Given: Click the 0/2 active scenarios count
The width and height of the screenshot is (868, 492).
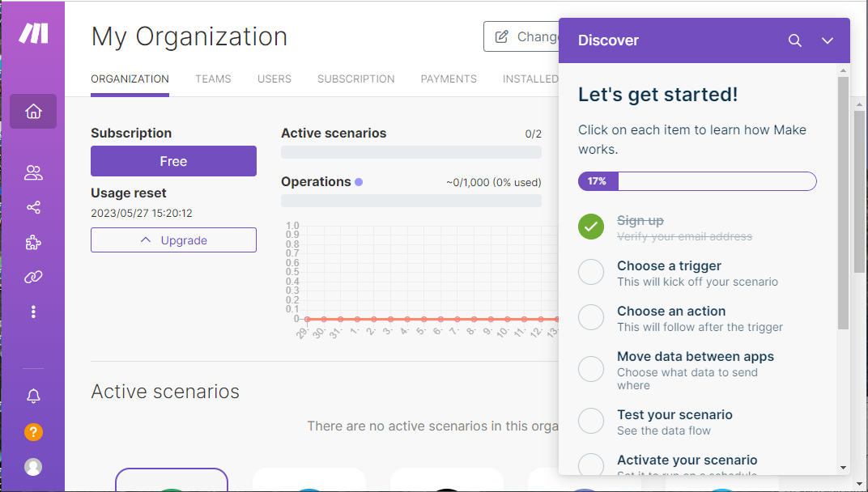Looking at the screenshot, I should pos(533,134).
